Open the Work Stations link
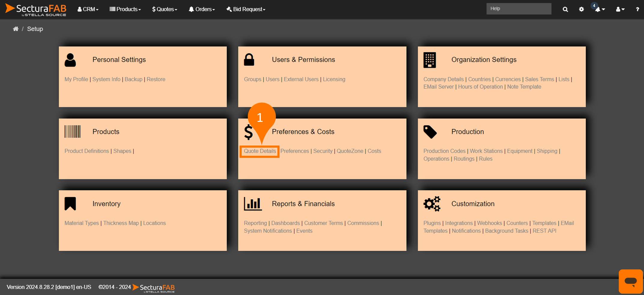This screenshot has height=295, width=644. pos(486,151)
